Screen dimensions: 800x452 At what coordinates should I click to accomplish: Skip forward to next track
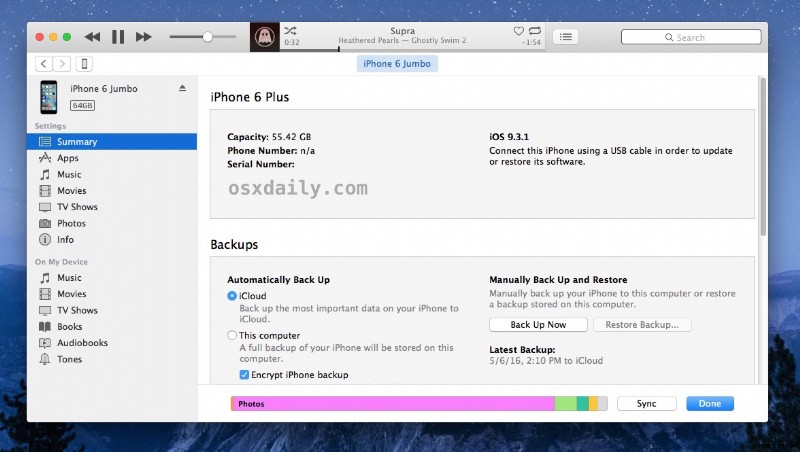click(x=143, y=37)
